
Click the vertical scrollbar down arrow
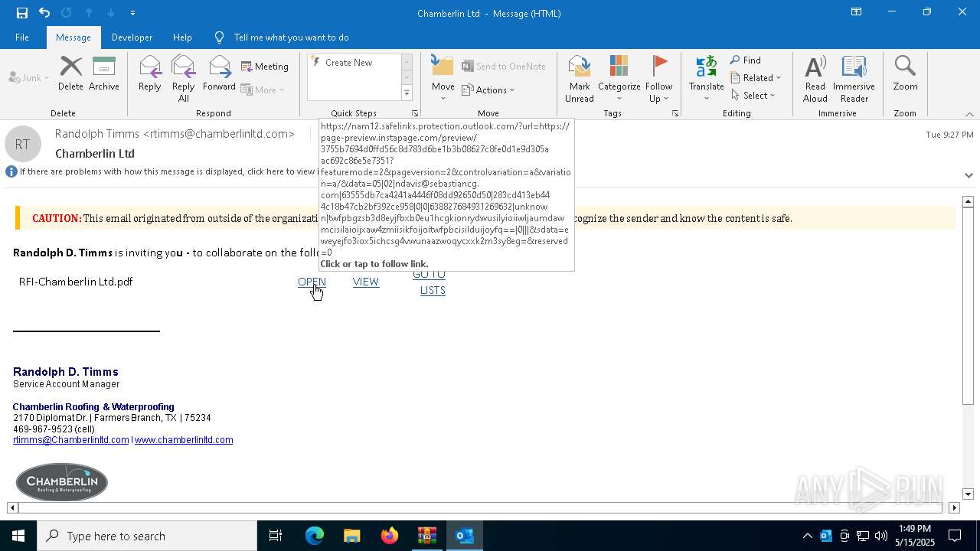pos(968,494)
